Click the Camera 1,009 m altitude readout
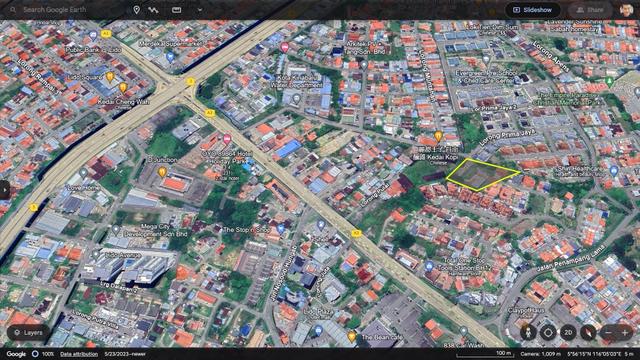The image size is (640, 360). (x=540, y=354)
